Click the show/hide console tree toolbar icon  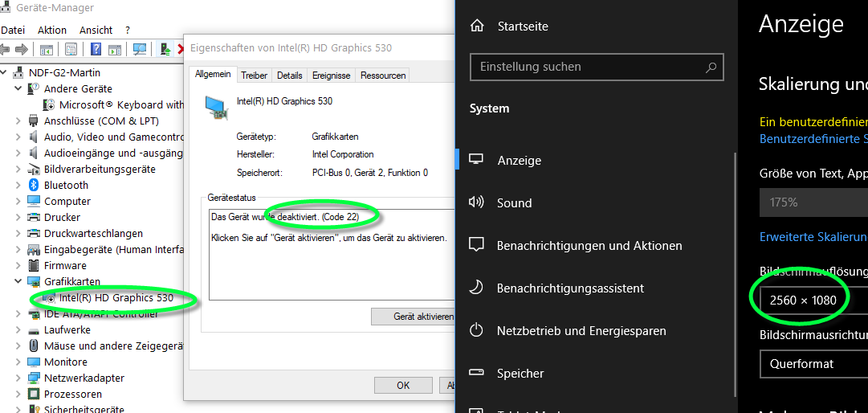(46, 50)
